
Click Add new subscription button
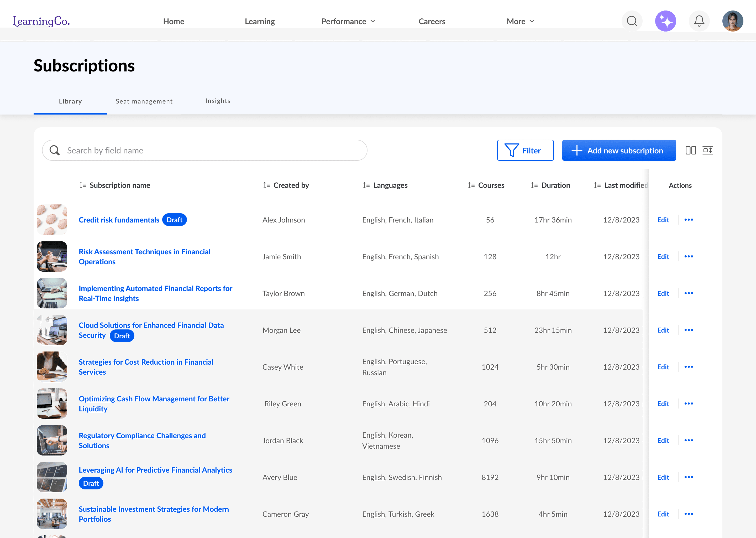click(x=619, y=151)
